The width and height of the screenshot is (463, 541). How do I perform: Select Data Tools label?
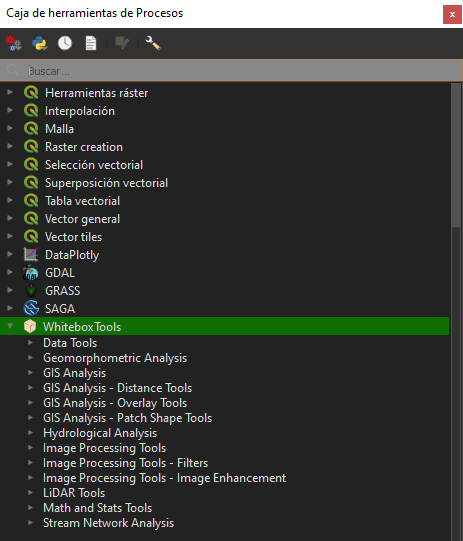70,343
